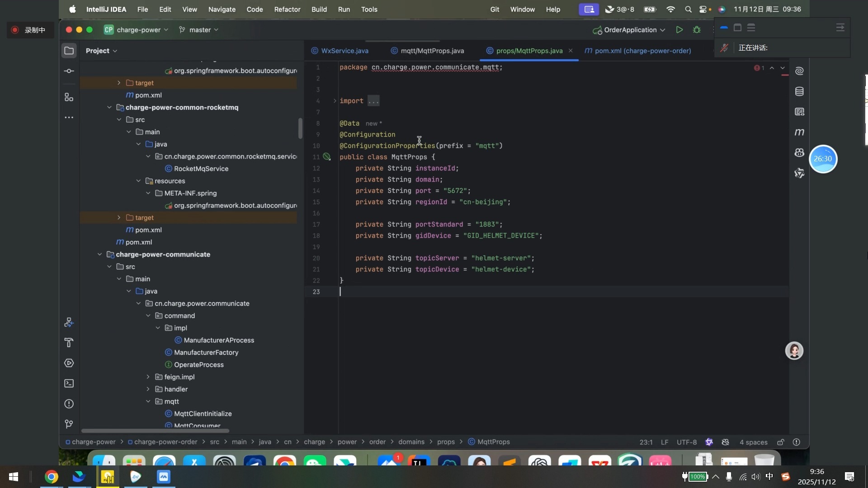Viewport: 868px width, 488px height.
Task: Switch to the WxService.java tab
Action: coord(344,51)
